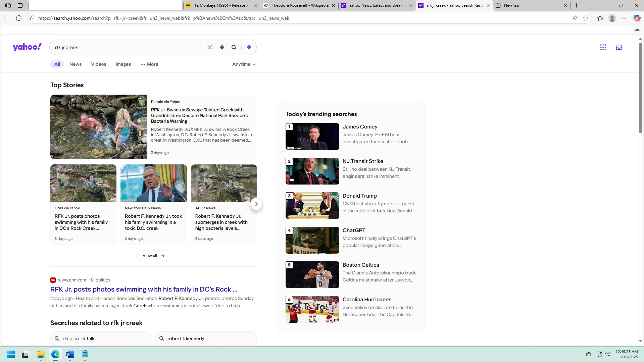This screenshot has height=362, width=644.
Task: Submit search with magnifier icon
Action: pyautogui.click(x=234, y=47)
